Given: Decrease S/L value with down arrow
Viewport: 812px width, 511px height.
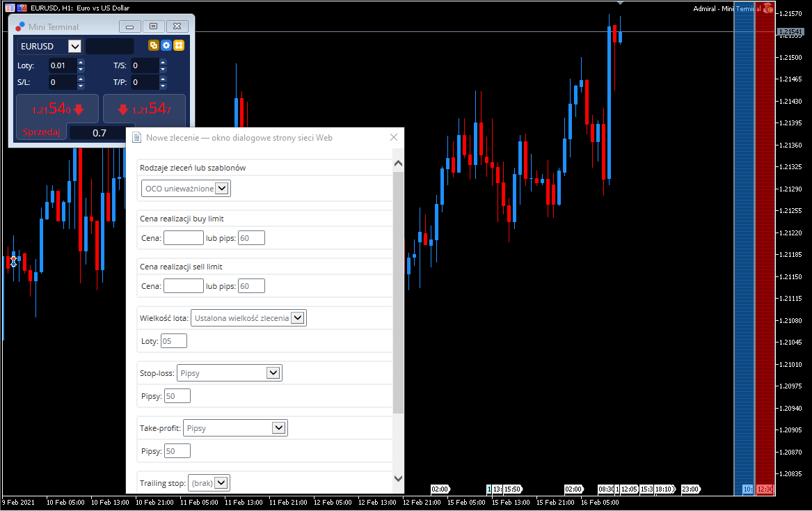Looking at the screenshot, I should 81,86.
